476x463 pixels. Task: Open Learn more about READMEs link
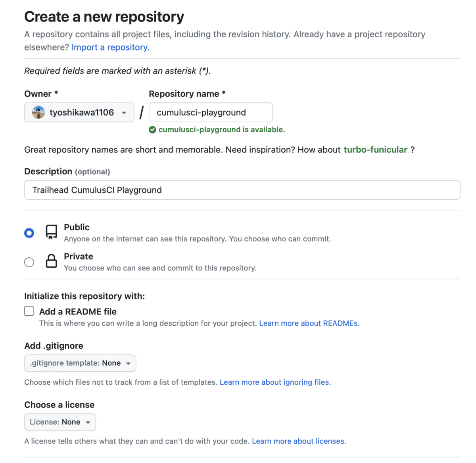(x=309, y=323)
